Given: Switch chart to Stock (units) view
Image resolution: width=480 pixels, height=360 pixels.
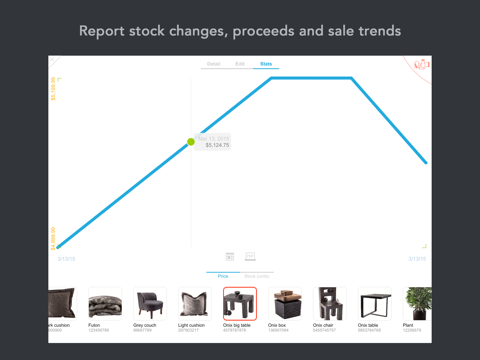Looking at the screenshot, I should 257,276.
